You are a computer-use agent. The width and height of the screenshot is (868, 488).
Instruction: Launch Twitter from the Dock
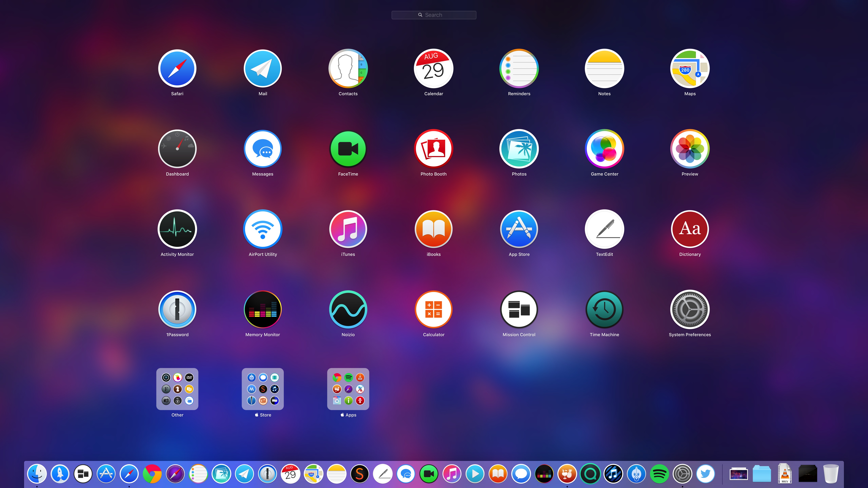[705, 474]
